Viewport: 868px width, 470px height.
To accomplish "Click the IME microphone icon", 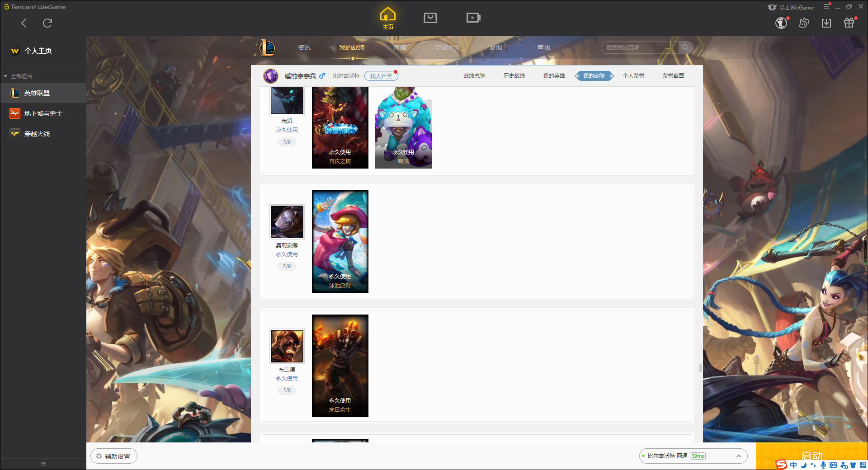I will click(823, 465).
